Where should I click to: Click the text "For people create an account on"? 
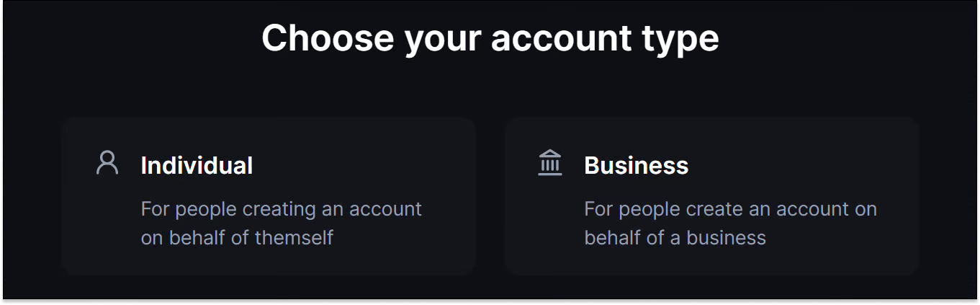coord(730,209)
